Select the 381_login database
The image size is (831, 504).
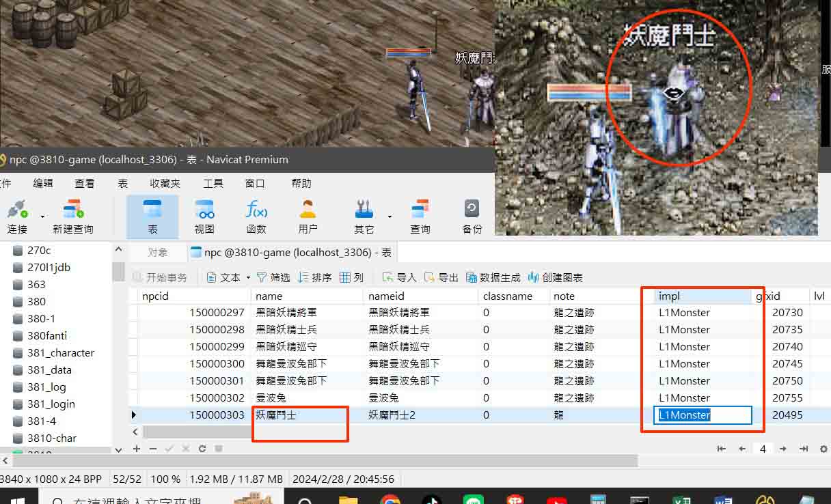(51, 404)
